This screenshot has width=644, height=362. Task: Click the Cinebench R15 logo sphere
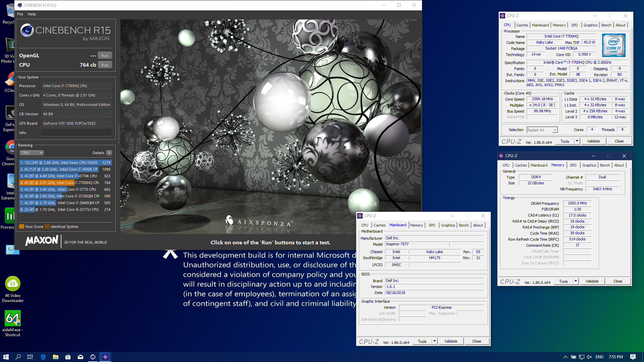(27, 31)
